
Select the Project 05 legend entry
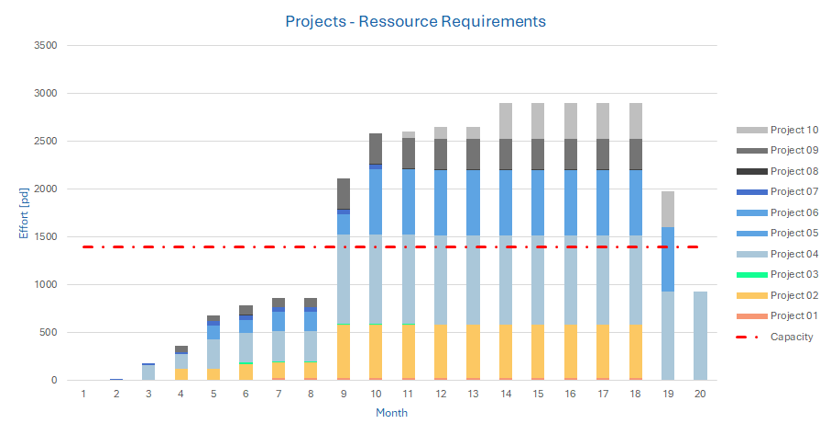pos(794,233)
